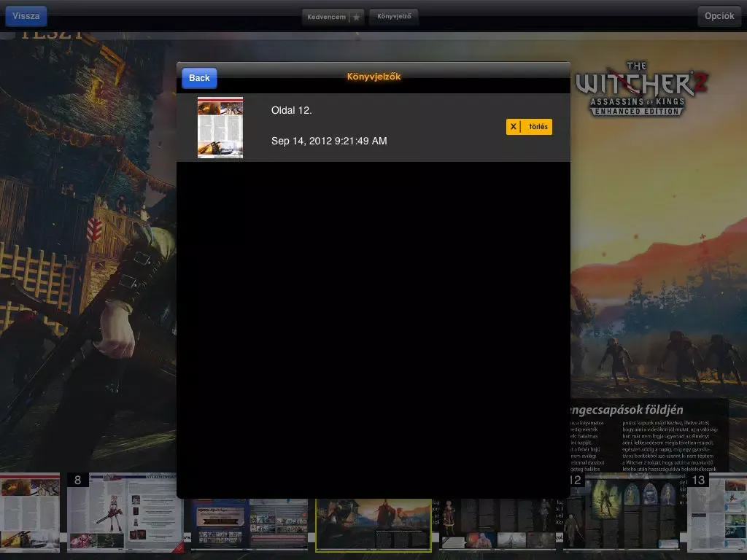Open the Opciók menu

pyautogui.click(x=719, y=16)
